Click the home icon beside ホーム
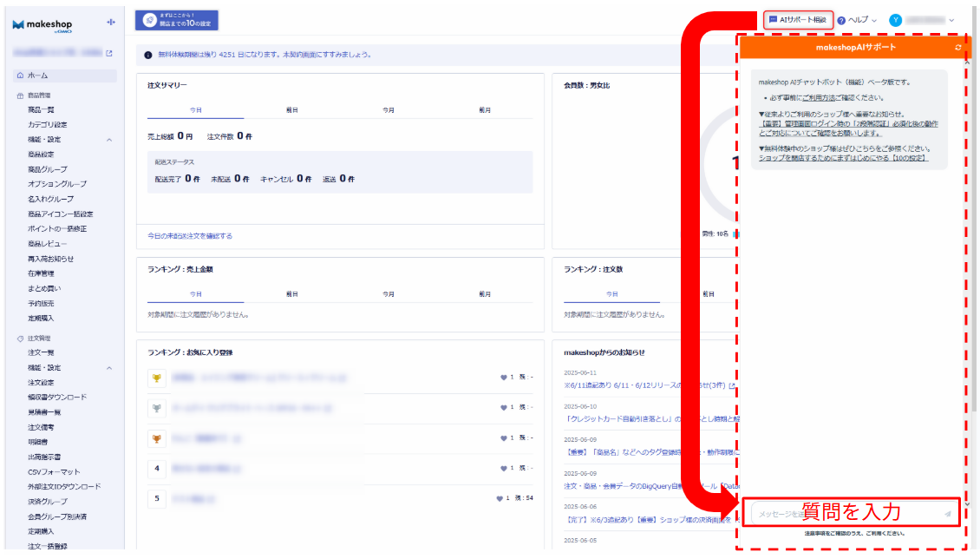980x559 pixels. click(x=20, y=76)
